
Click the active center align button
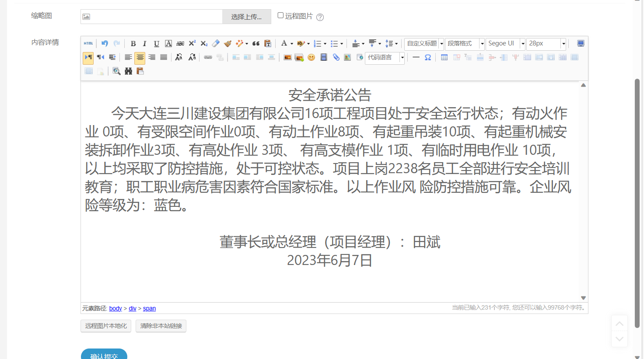tap(140, 57)
